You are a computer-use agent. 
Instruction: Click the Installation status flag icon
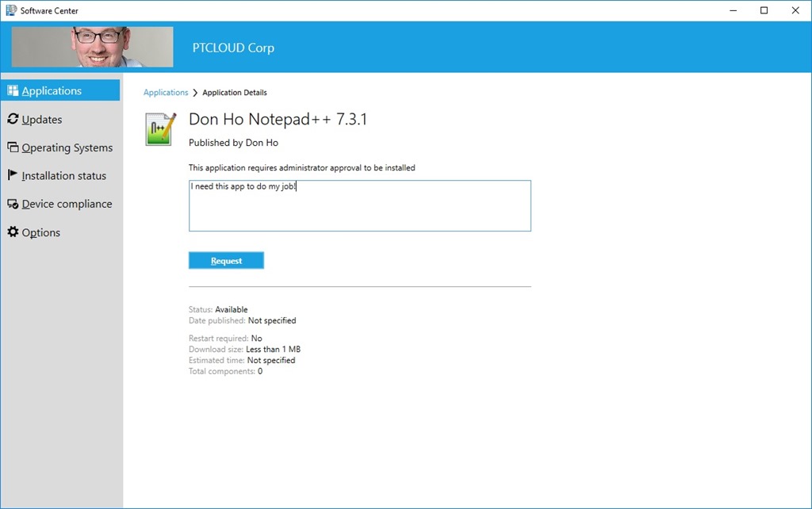[13, 175]
